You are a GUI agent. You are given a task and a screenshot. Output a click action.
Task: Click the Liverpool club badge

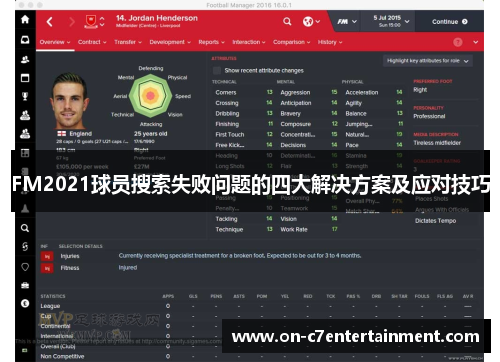pyautogui.click(x=91, y=21)
